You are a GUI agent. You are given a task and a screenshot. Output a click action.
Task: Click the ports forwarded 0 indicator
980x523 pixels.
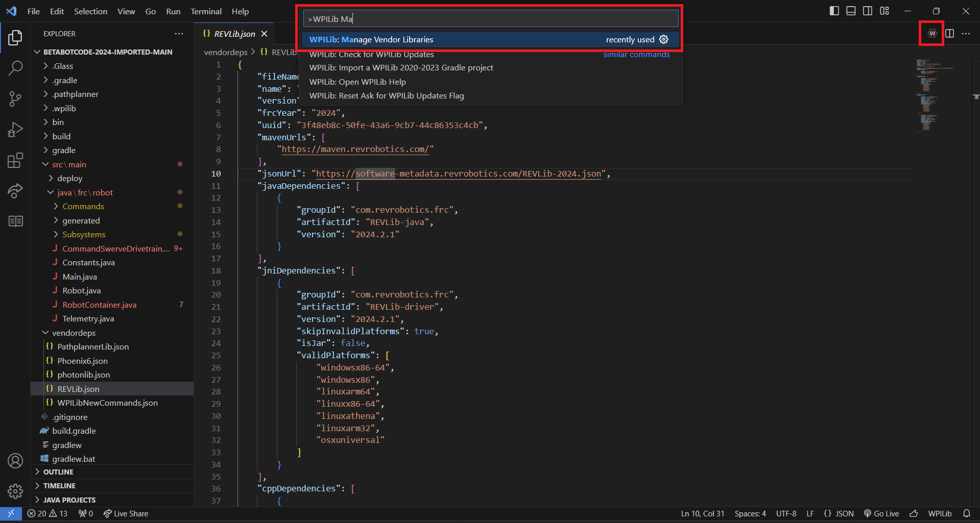(x=86, y=514)
